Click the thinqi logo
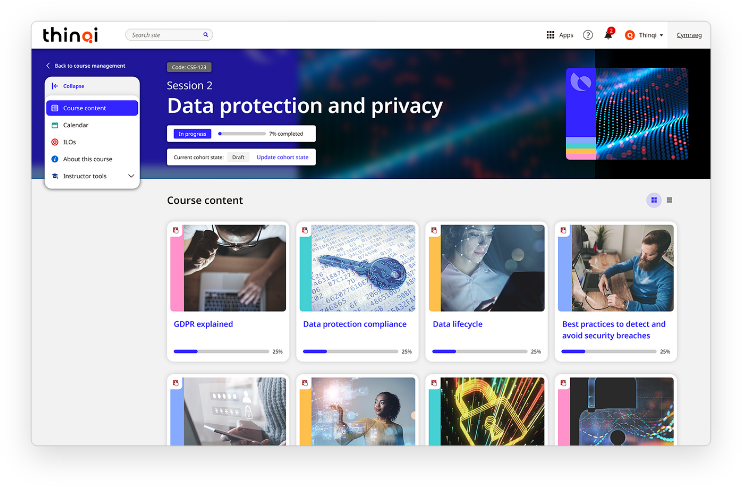 point(71,35)
